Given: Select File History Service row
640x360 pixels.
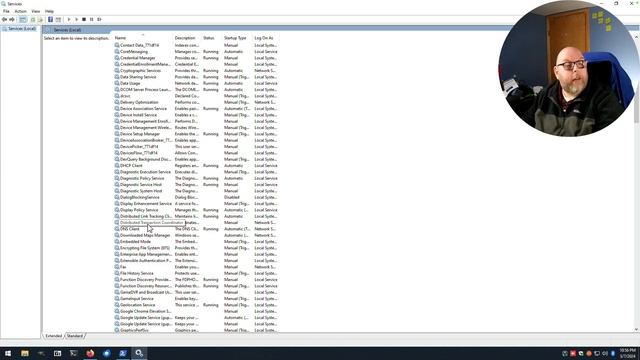Looking at the screenshot, I should click(x=196, y=273).
